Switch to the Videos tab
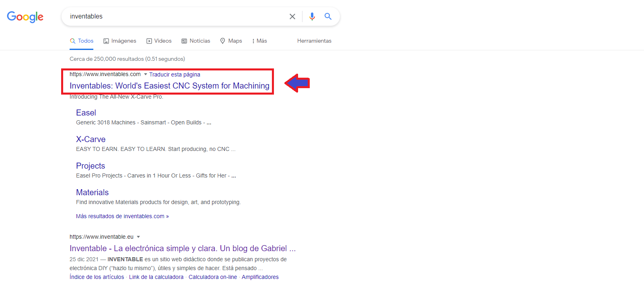The width and height of the screenshot is (644, 289). tap(159, 41)
